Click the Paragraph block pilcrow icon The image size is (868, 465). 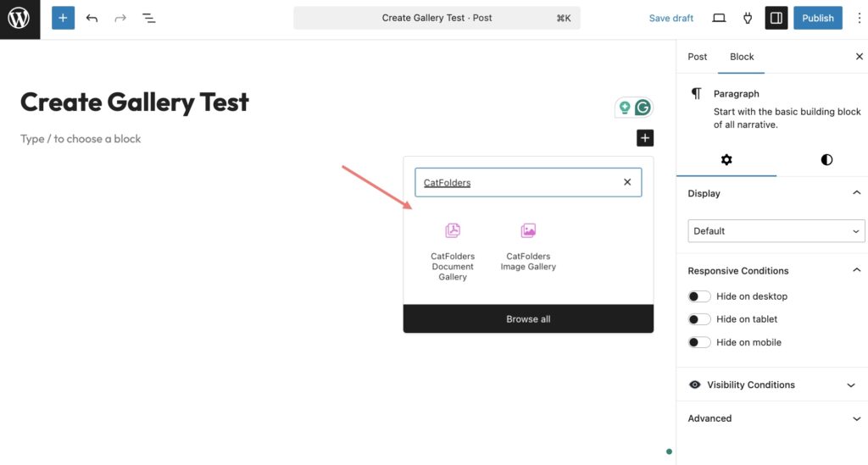697,93
